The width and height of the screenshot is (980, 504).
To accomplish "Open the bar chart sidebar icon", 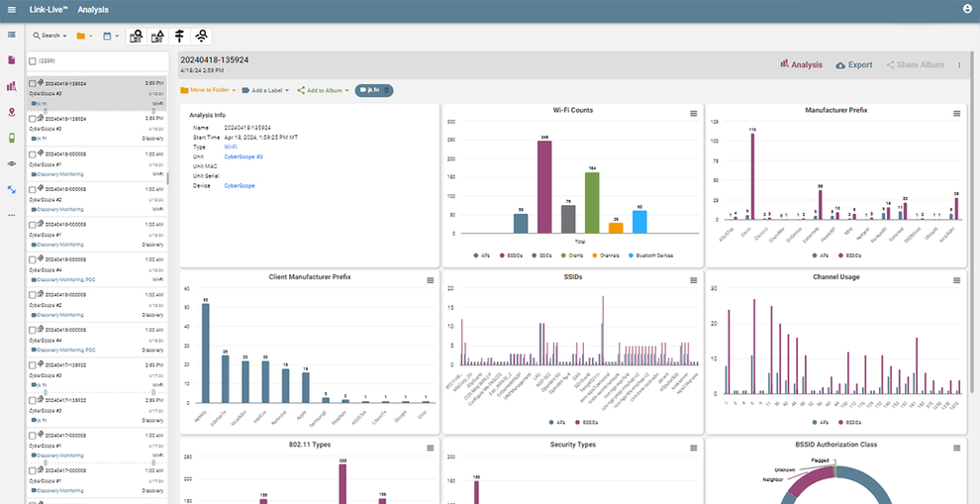I will (x=12, y=86).
